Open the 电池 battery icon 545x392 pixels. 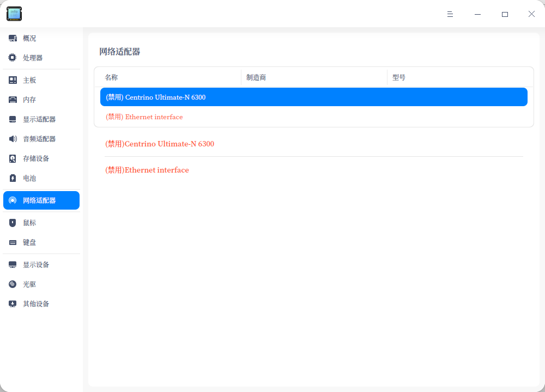point(13,178)
